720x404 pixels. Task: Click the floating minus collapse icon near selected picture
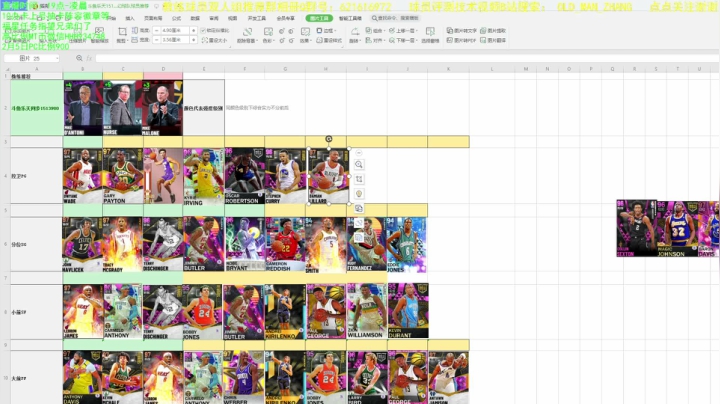(x=359, y=152)
